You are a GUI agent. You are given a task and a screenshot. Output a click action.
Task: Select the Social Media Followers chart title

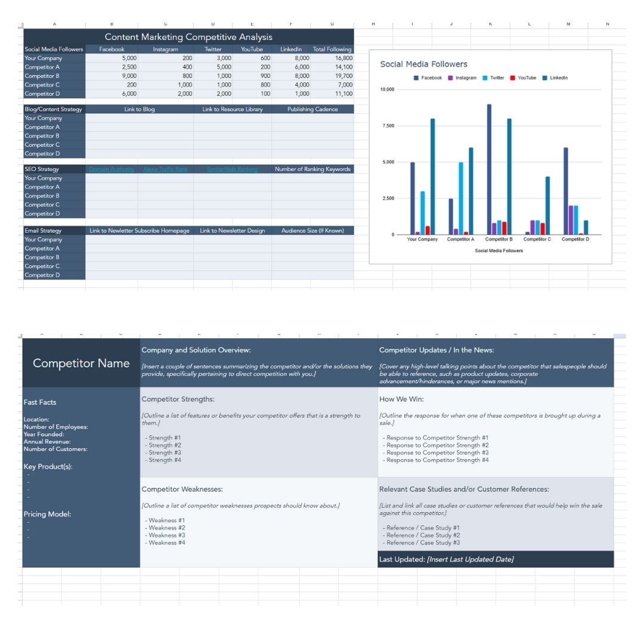423,64
